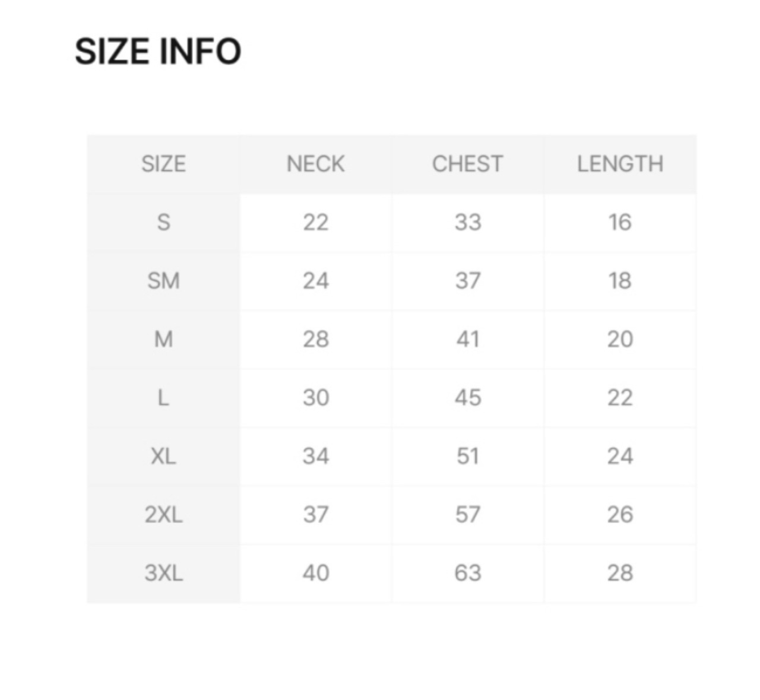Screen dimensions: 760x700
Task: Select the L size row label
Action: pos(163,398)
